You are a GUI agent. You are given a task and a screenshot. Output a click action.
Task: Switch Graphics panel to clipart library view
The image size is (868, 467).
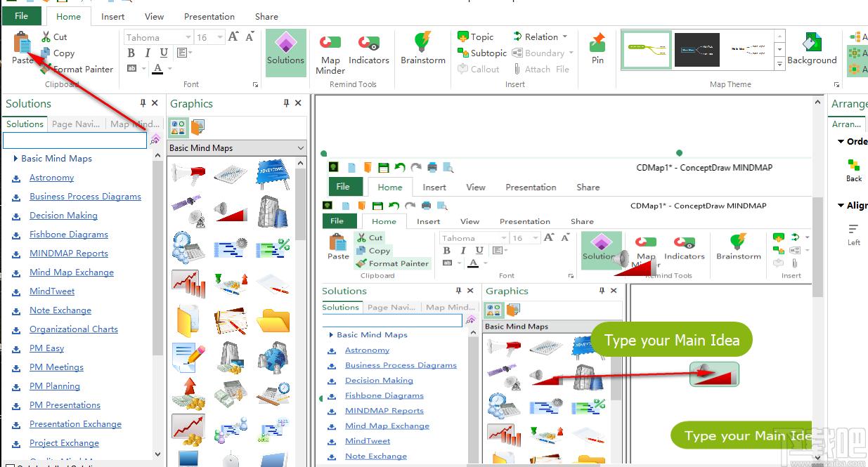(179, 127)
